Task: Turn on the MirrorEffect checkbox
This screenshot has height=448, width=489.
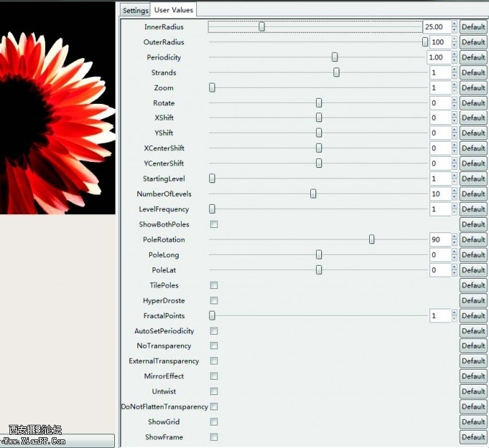Action: pos(214,376)
